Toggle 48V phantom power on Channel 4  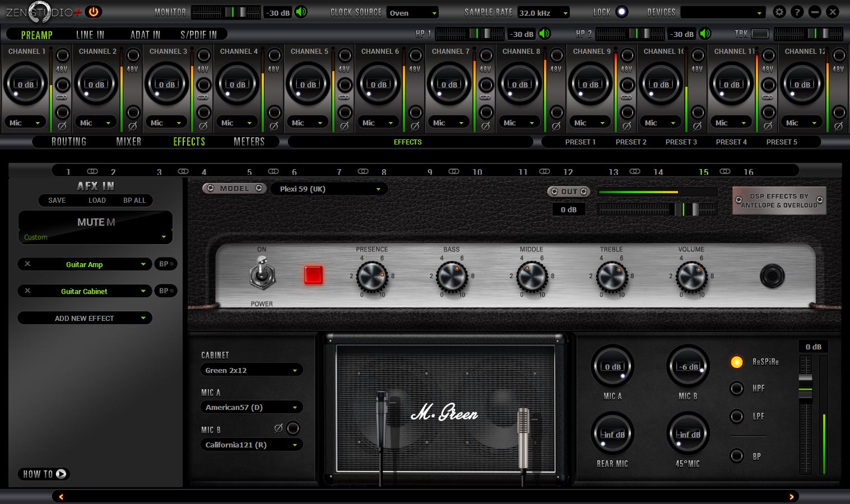274,55
